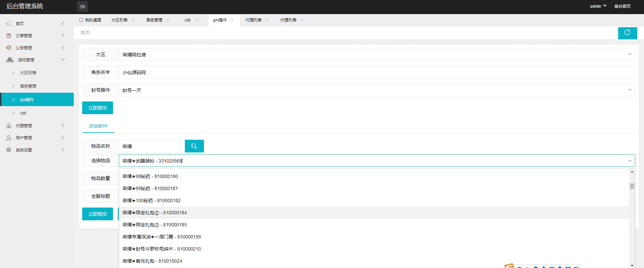Click the home icon in sidebar

tap(9, 24)
